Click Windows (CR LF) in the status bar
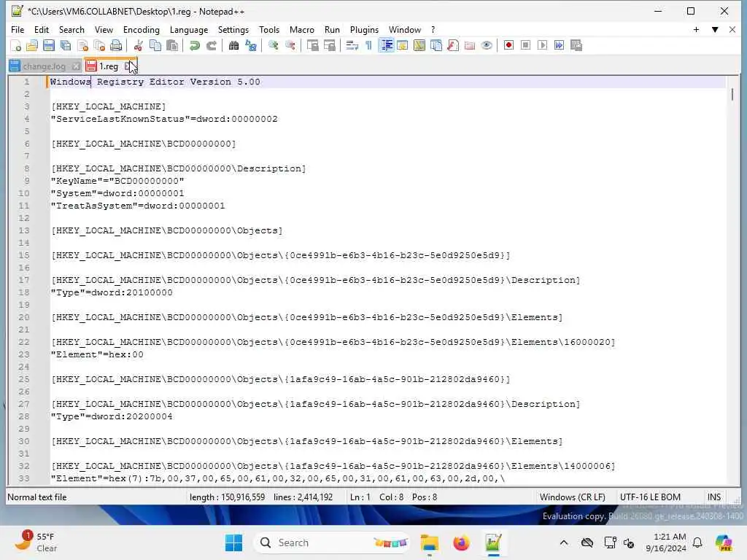 [x=572, y=497]
